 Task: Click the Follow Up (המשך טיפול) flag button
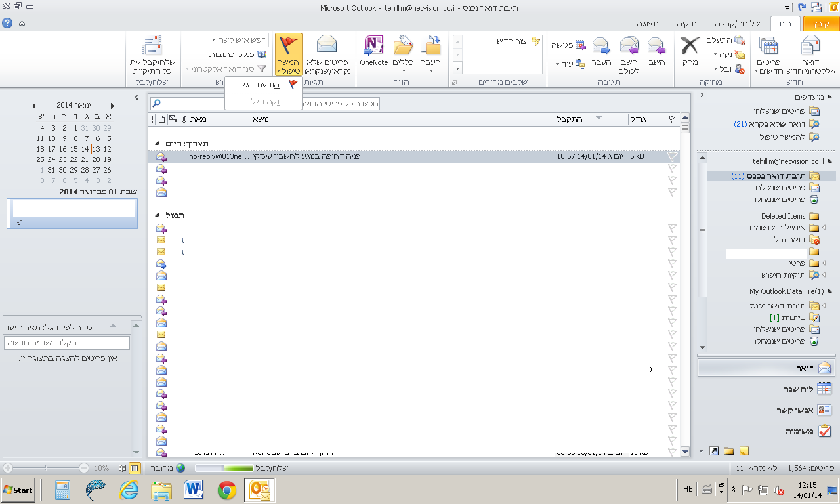pyautogui.click(x=289, y=54)
